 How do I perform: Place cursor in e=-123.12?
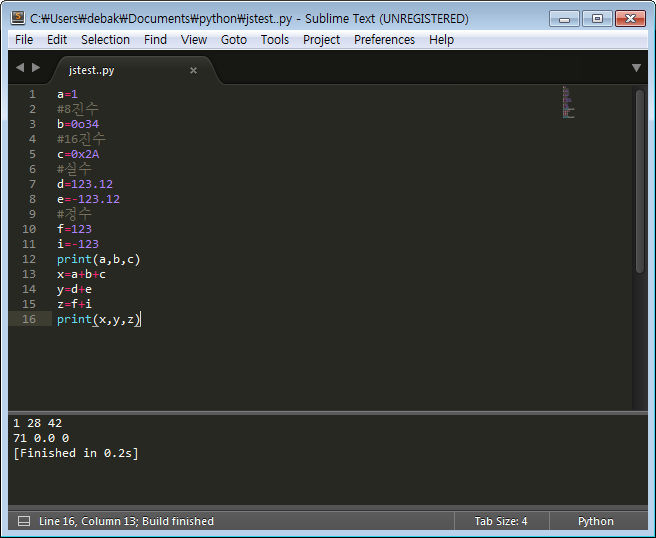point(88,199)
